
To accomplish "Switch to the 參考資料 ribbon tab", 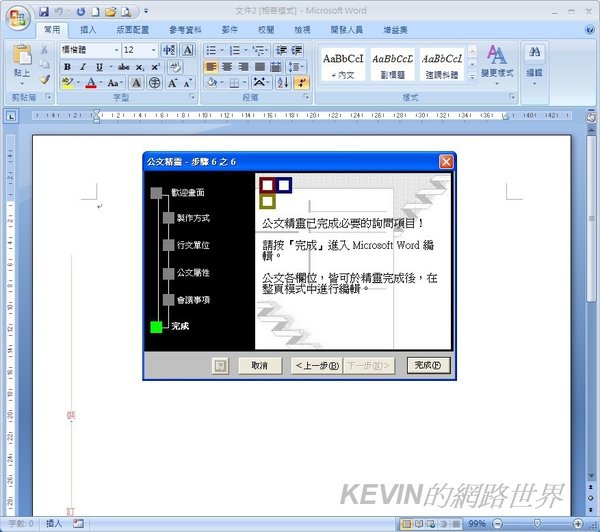I will (185, 30).
